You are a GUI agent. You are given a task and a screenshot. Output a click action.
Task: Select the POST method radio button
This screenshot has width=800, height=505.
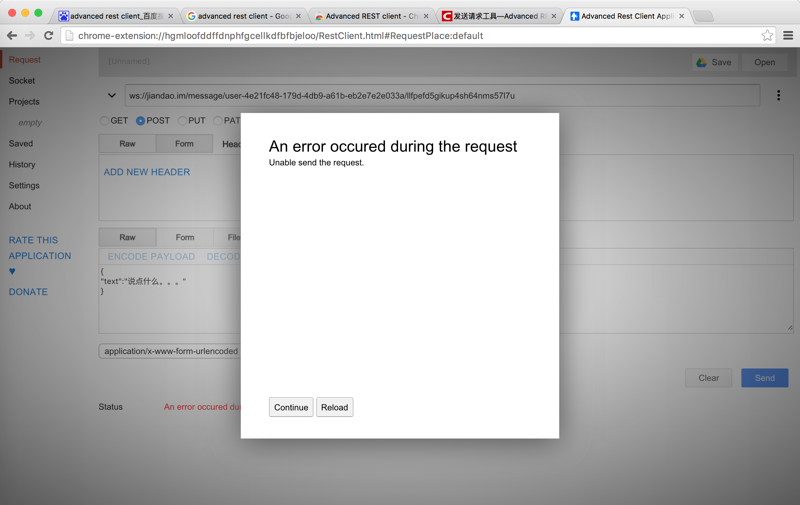pos(140,121)
